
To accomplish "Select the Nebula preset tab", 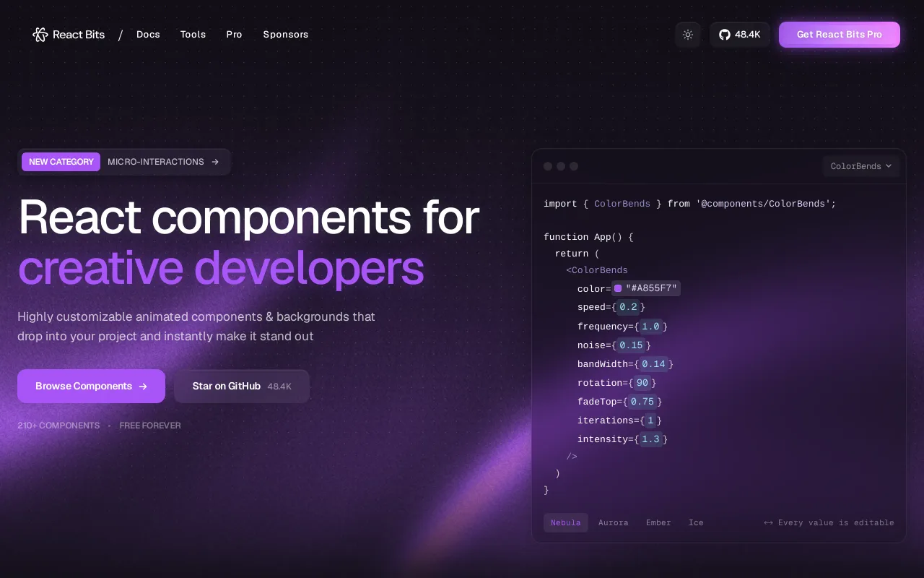I will tap(566, 522).
